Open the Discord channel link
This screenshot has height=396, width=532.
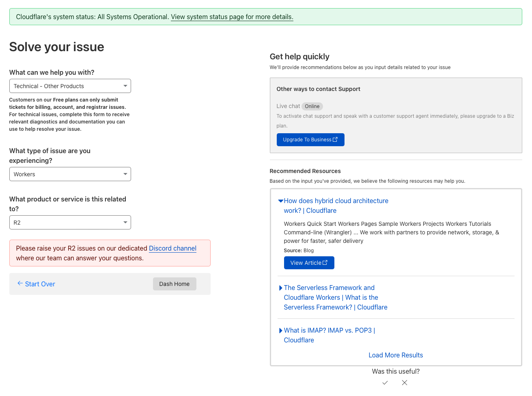(x=172, y=248)
